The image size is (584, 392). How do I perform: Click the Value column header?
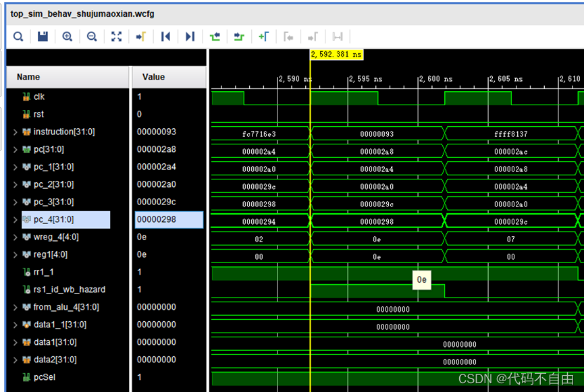tap(153, 77)
